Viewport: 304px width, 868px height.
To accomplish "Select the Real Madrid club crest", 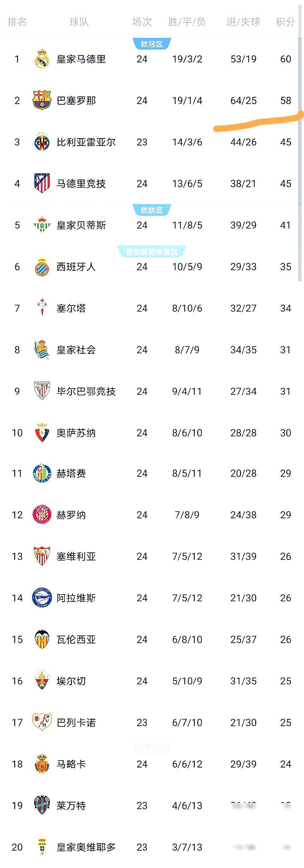I will click(x=42, y=59).
